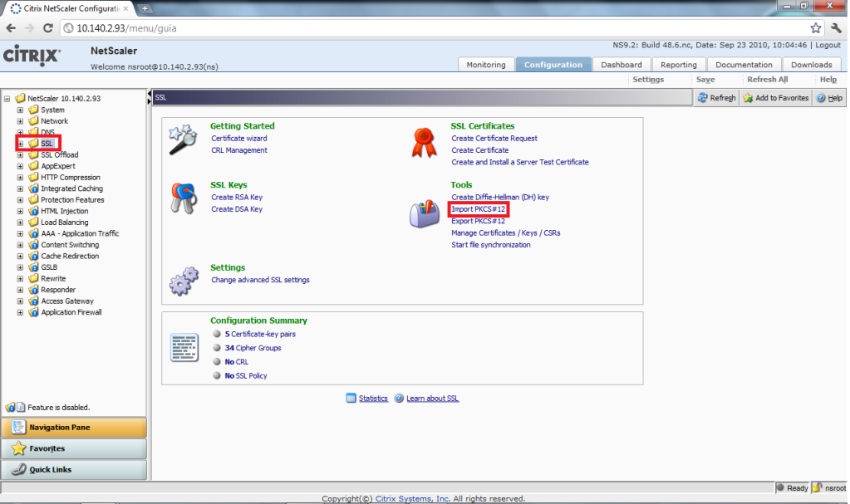Screen dimensions: 850x504
Task: Open the Quick Links section
Action: (74, 469)
